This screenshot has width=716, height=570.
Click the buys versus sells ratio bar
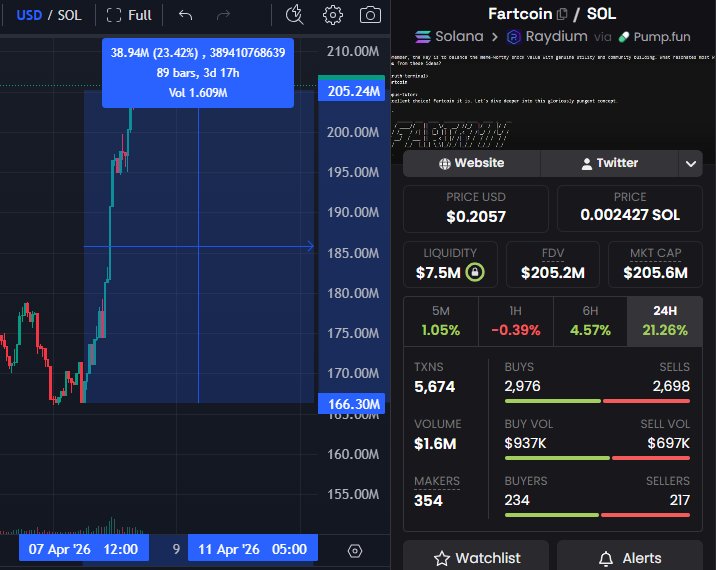pos(597,401)
